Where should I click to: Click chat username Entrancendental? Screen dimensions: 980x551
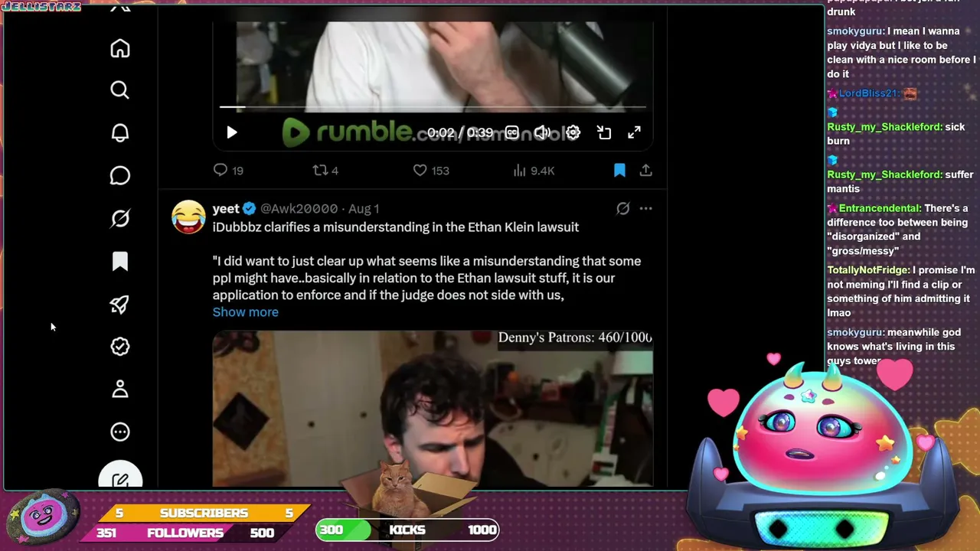click(x=880, y=208)
